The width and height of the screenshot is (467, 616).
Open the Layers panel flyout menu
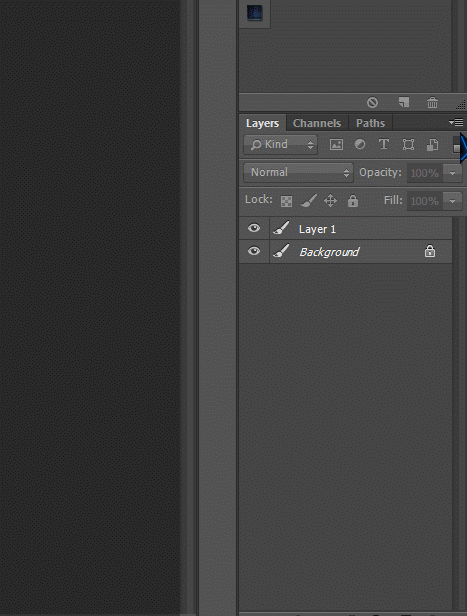click(456, 123)
